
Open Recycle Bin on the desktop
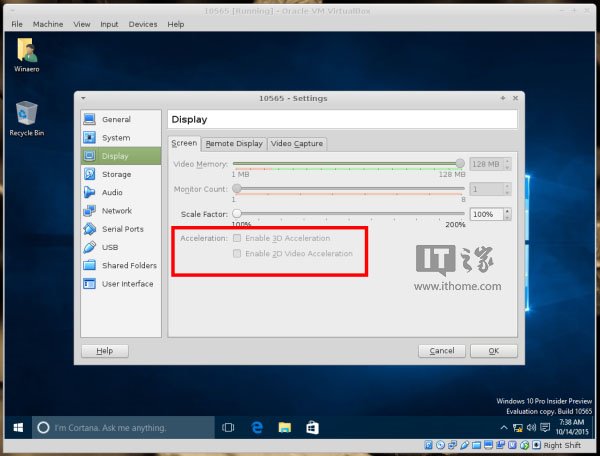pos(26,114)
